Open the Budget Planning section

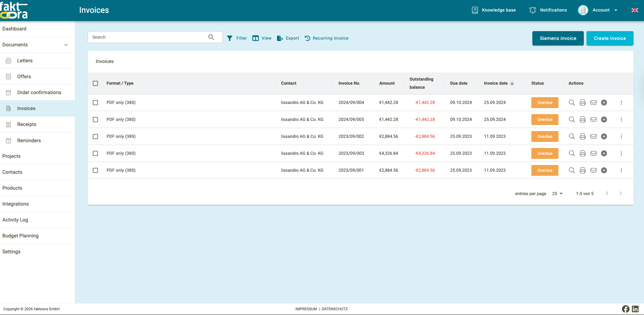(20, 235)
